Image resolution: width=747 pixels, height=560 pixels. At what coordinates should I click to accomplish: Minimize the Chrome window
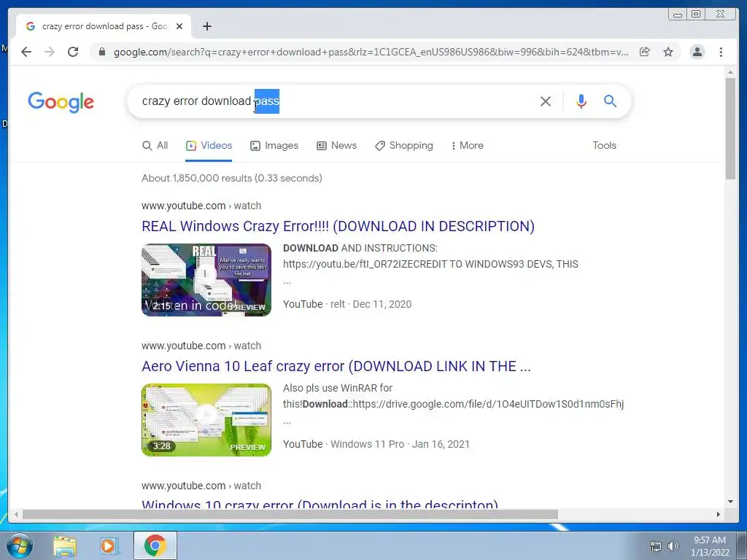(x=678, y=15)
